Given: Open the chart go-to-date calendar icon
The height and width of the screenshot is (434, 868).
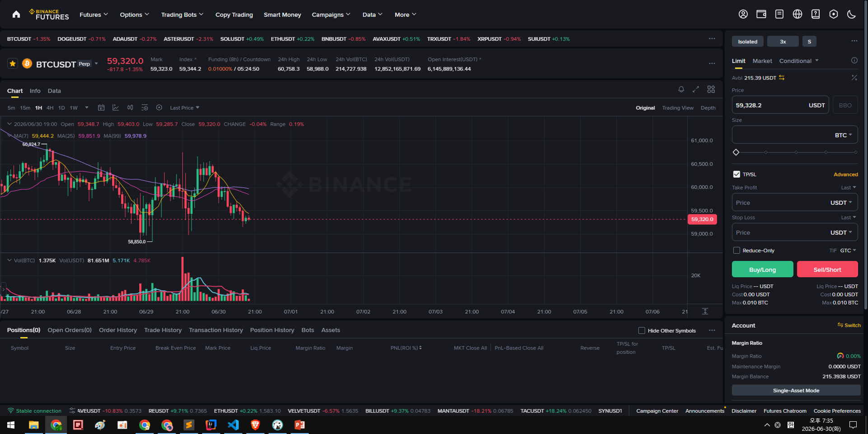Looking at the screenshot, I should (x=101, y=108).
